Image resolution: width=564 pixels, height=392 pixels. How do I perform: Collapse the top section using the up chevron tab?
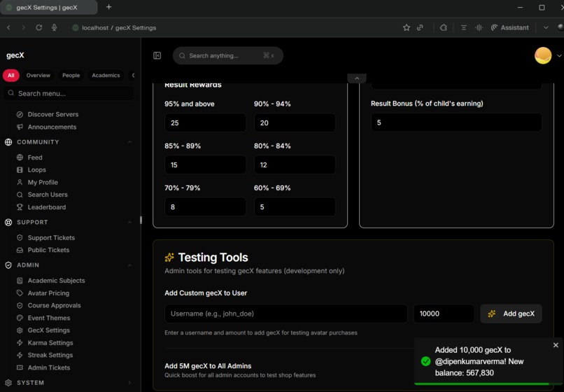tap(357, 78)
